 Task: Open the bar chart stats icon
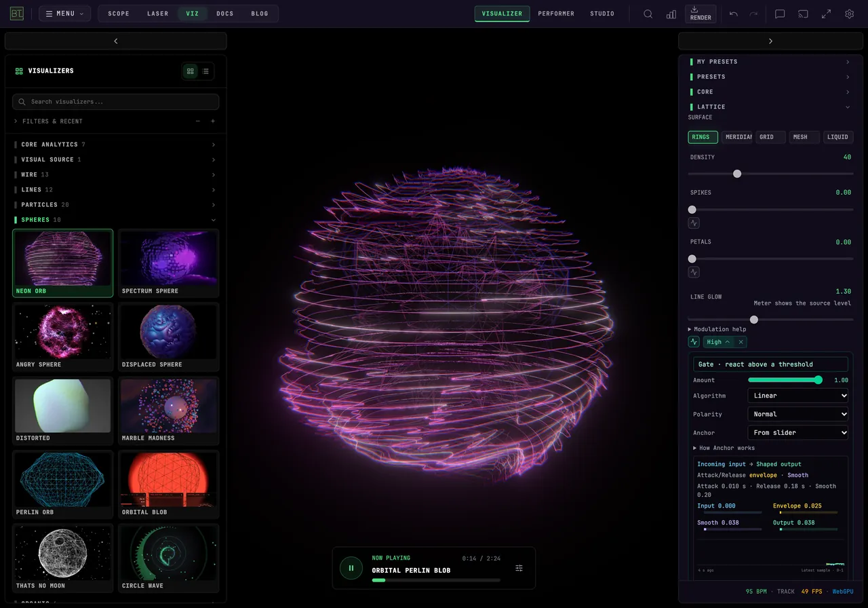coord(671,14)
